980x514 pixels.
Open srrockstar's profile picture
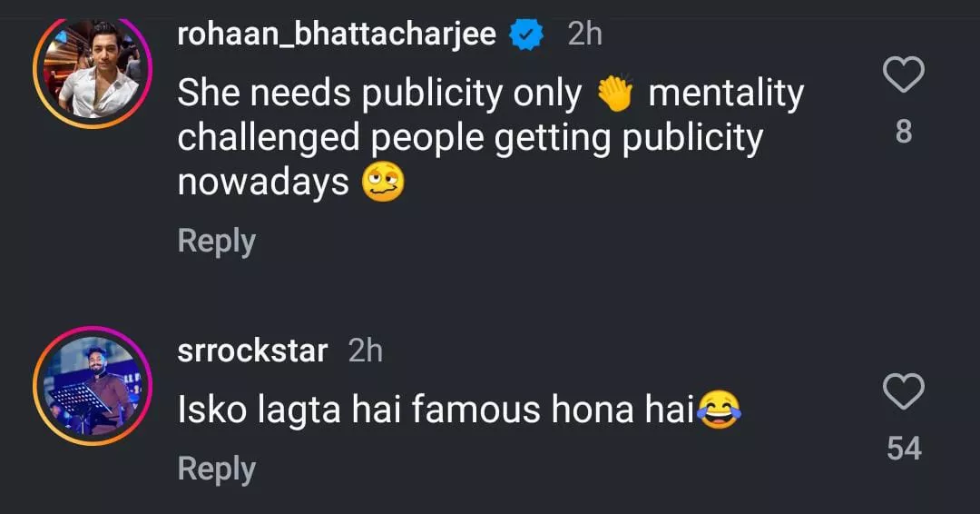click(x=94, y=388)
